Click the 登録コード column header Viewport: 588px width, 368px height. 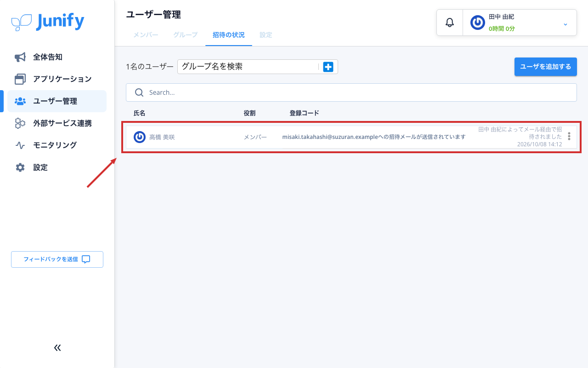[304, 113]
